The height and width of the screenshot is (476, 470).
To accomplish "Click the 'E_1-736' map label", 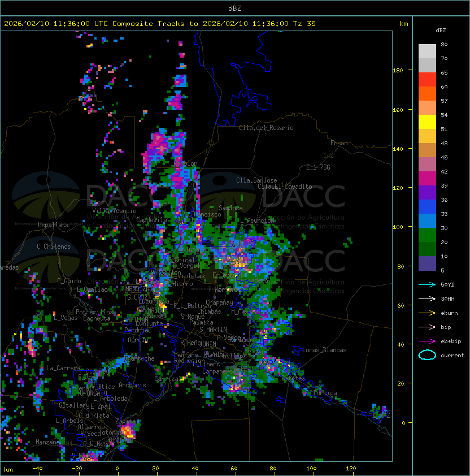I will [x=318, y=167].
